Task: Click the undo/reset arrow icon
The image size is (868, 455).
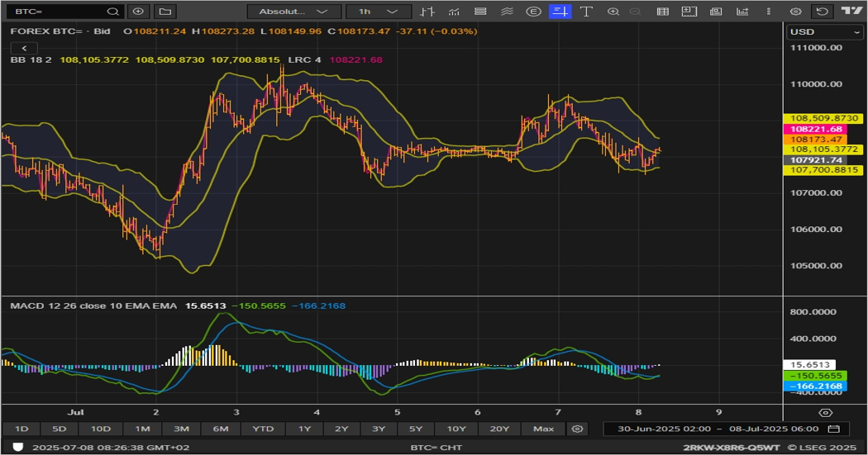Action: tap(823, 11)
